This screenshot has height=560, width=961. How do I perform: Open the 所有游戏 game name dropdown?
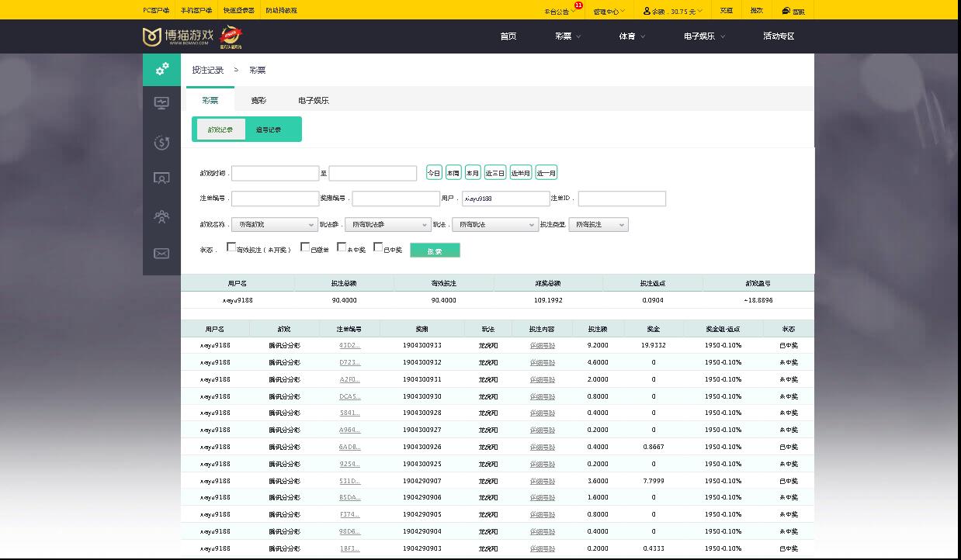[x=274, y=224]
